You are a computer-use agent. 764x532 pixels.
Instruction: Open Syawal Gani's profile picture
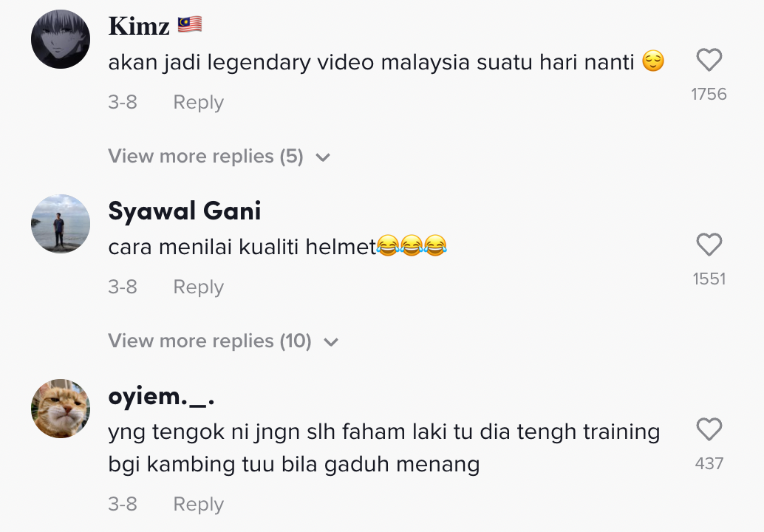(61, 224)
